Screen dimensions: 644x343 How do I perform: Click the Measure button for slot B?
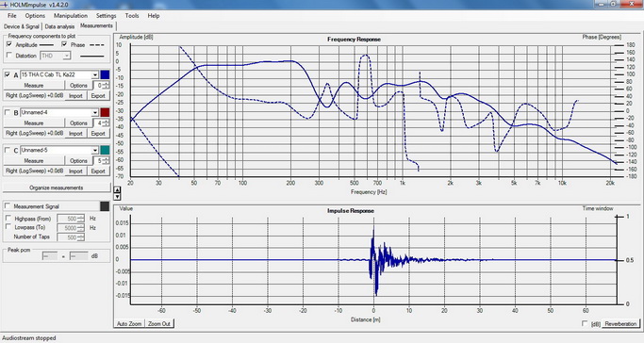[34, 123]
